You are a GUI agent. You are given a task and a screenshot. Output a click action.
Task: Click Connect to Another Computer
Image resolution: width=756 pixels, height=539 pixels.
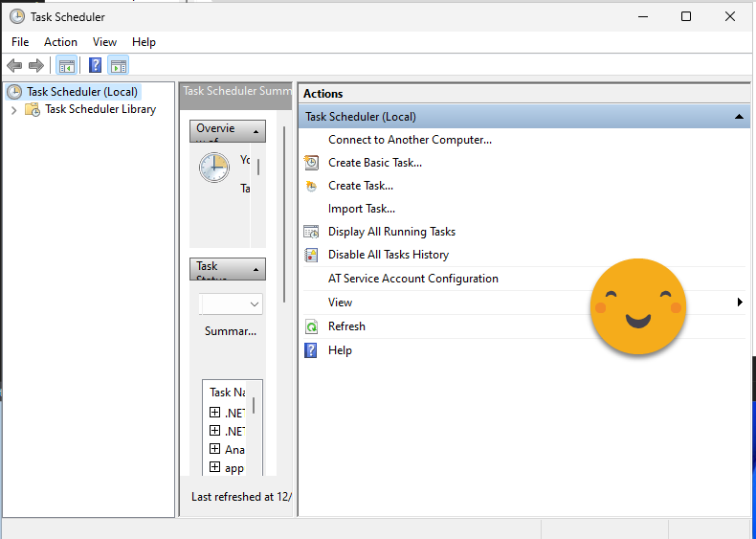click(410, 140)
